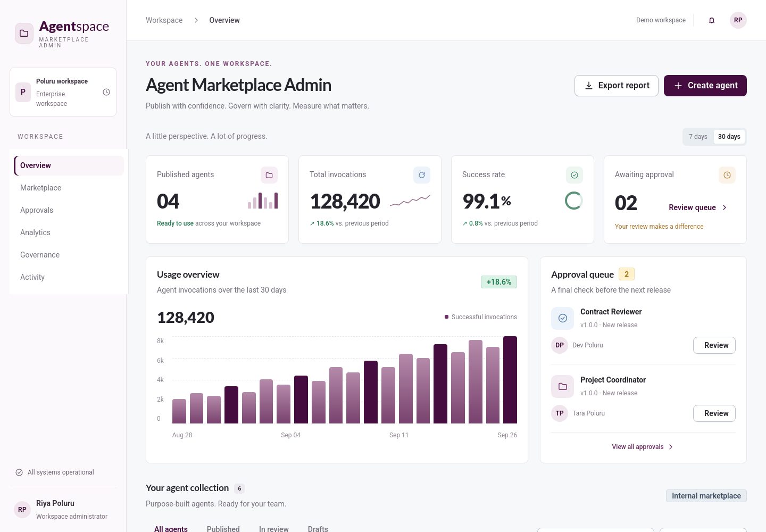
Task: Select the In review tab
Action: (x=274, y=529)
